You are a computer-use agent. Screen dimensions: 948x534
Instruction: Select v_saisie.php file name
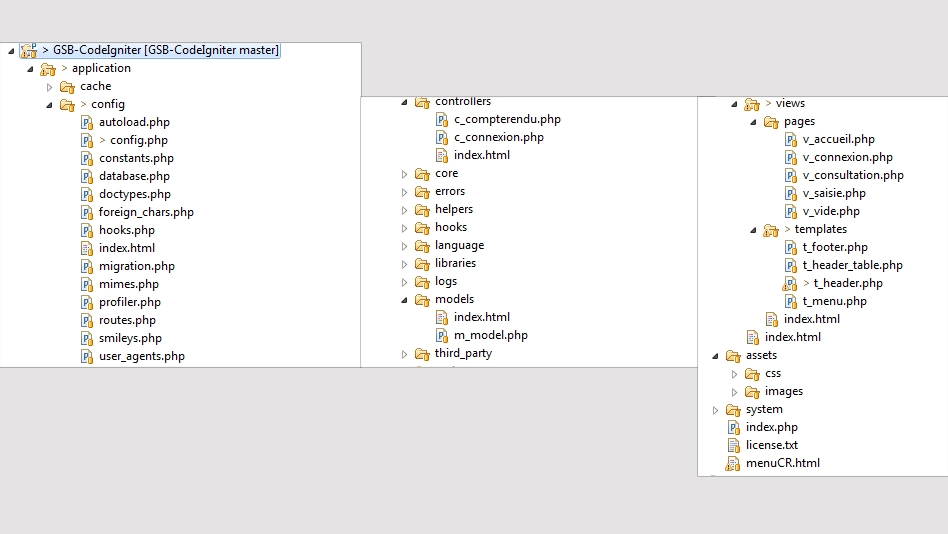[834, 194]
